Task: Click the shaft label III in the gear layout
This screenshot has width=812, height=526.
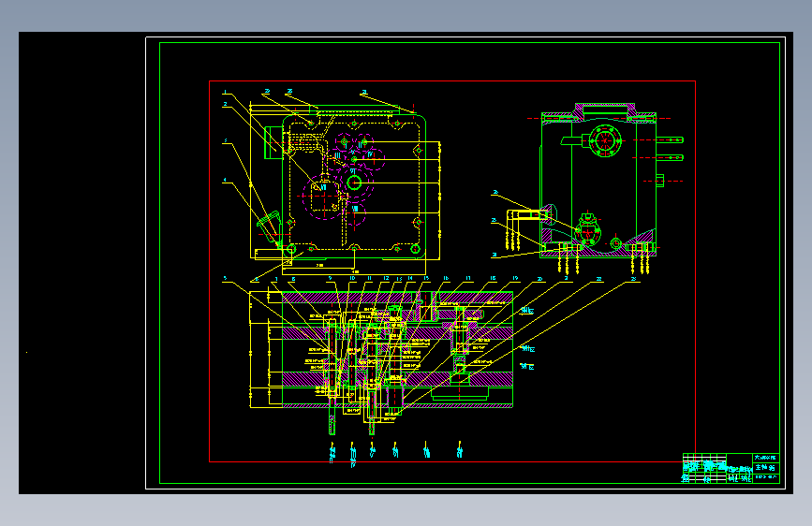Action: [337, 155]
